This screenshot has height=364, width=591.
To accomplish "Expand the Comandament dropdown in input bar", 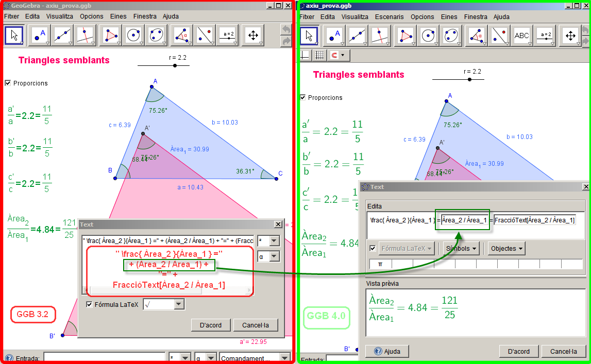I will (284, 358).
